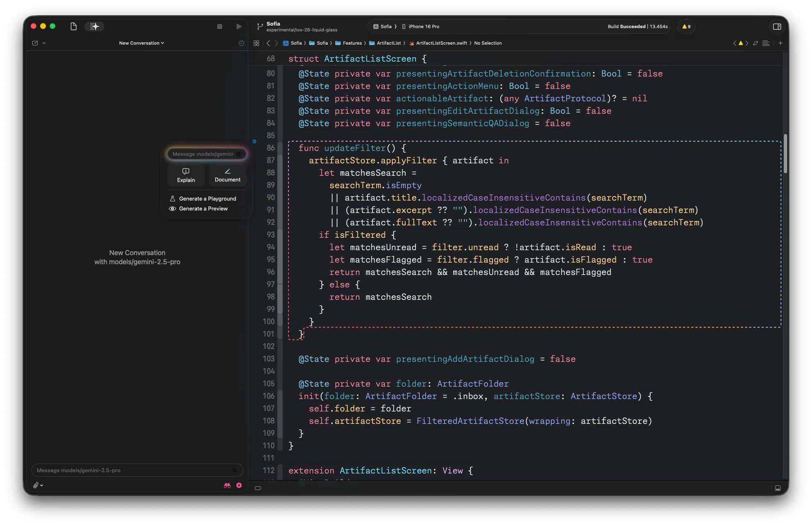Click the Explain action button
This screenshot has width=812, height=526.
[x=186, y=175]
